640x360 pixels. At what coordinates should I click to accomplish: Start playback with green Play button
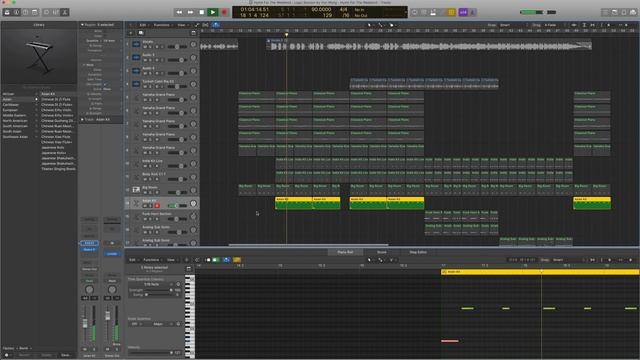[x=213, y=12]
